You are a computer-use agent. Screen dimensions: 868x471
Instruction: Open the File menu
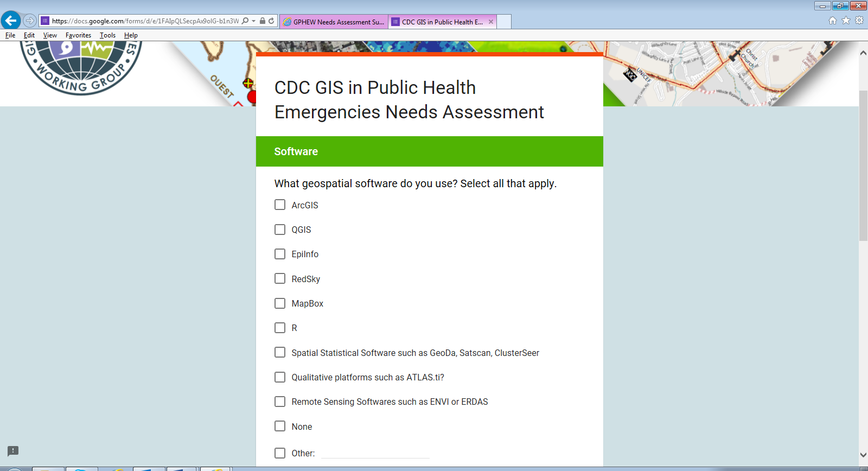coord(10,35)
